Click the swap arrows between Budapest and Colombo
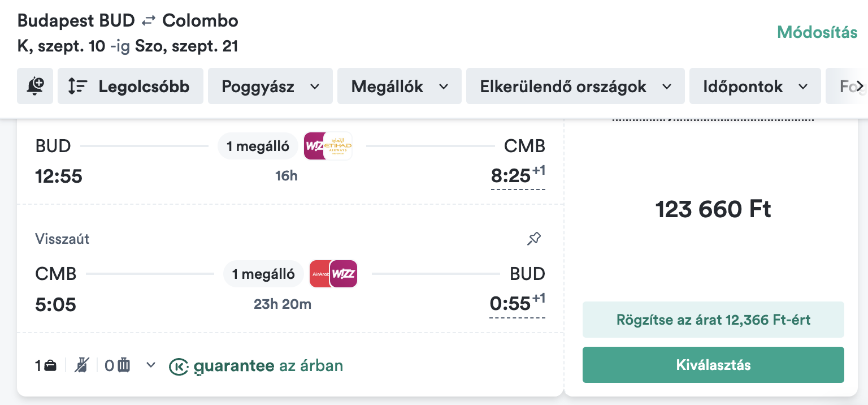The height and width of the screenshot is (405, 868). pyautogui.click(x=149, y=21)
